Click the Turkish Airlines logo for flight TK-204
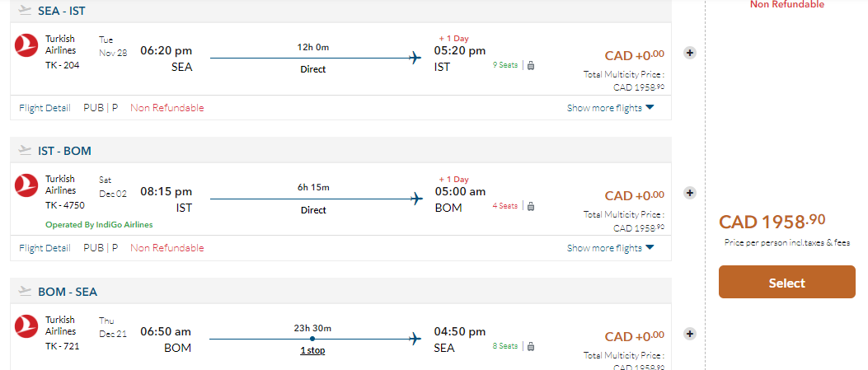The width and height of the screenshot is (868, 370). [x=26, y=46]
